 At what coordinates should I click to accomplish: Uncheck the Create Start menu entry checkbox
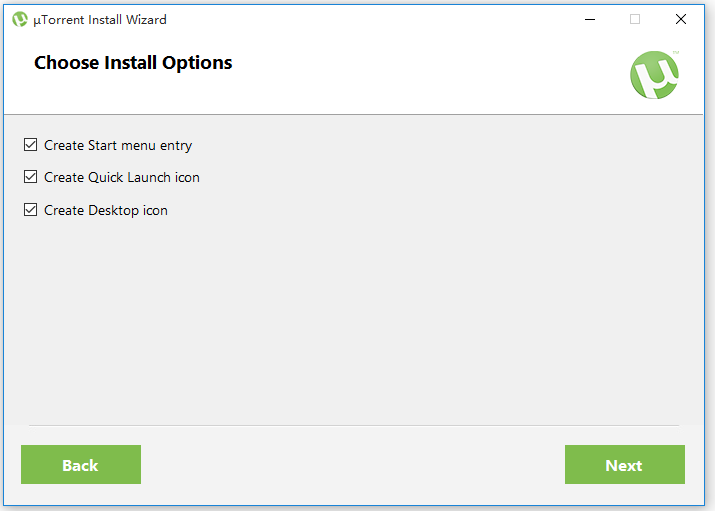click(31, 145)
